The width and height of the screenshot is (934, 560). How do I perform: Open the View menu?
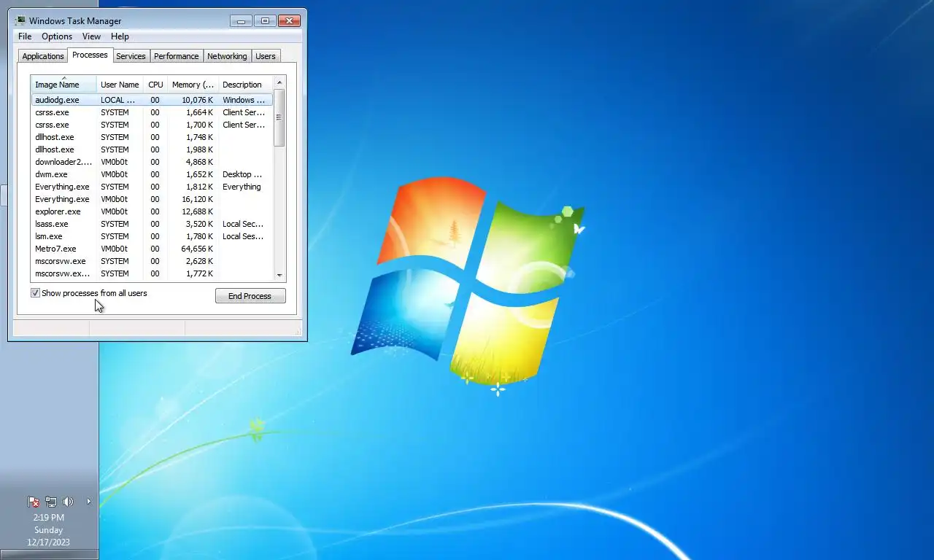[91, 36]
